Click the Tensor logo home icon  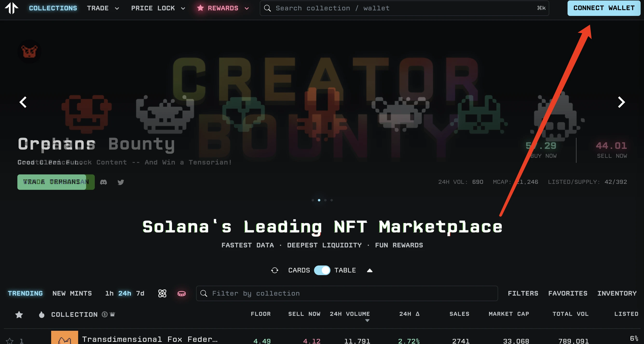pos(12,8)
